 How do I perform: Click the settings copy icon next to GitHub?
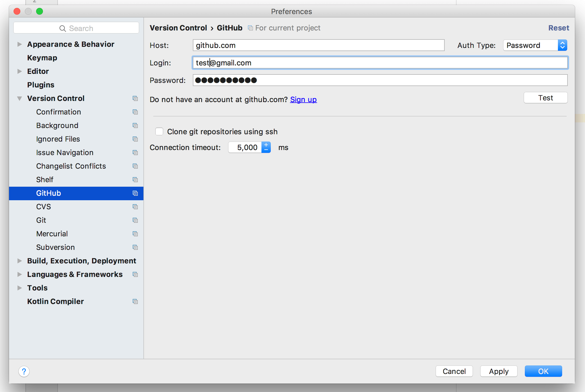tap(135, 193)
